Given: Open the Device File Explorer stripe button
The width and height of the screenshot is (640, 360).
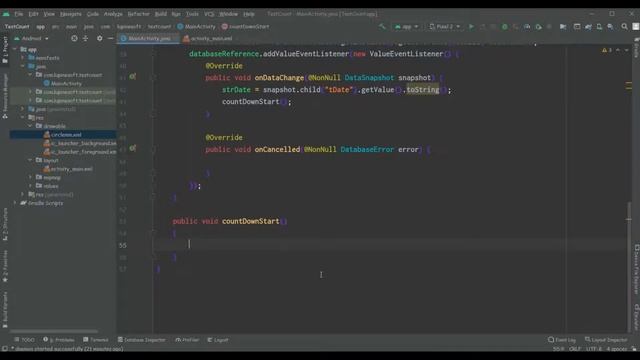Looking at the screenshot, I should (636, 269).
